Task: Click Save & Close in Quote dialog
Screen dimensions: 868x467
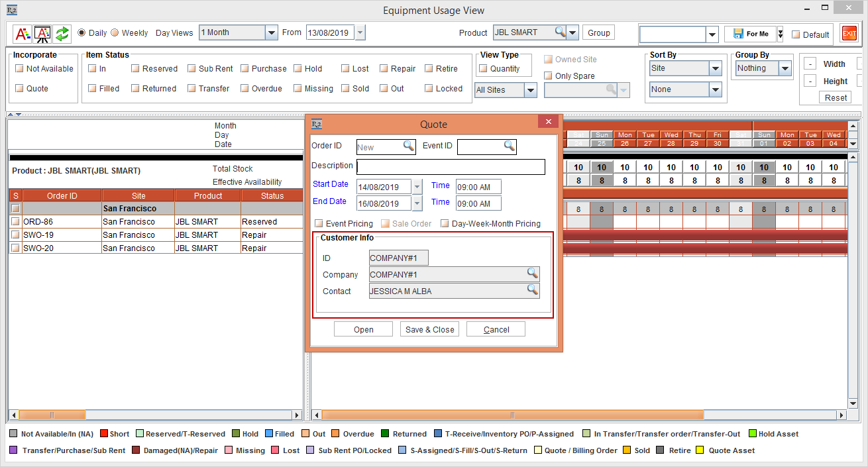Action: [430, 329]
